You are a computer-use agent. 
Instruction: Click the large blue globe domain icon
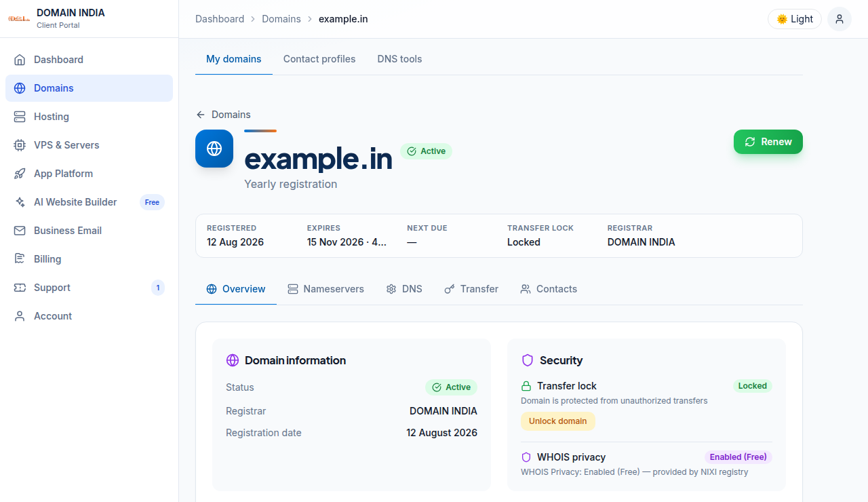214,149
